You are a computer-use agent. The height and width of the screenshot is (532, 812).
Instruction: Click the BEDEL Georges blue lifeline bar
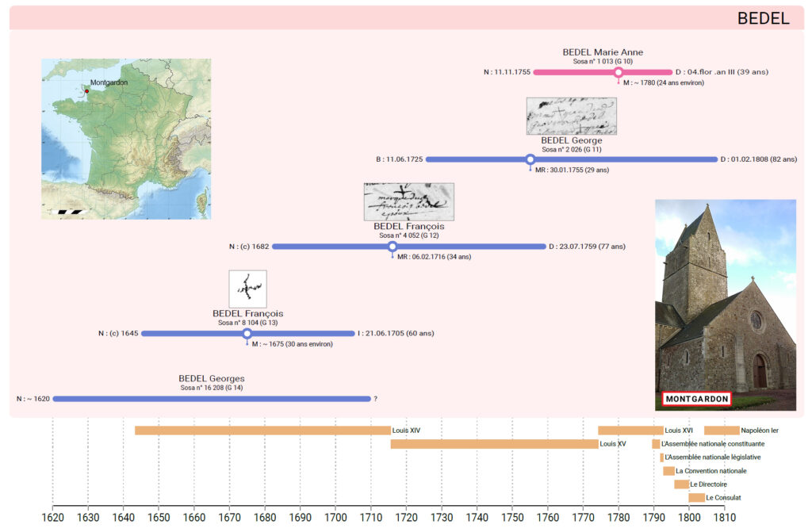click(212, 399)
